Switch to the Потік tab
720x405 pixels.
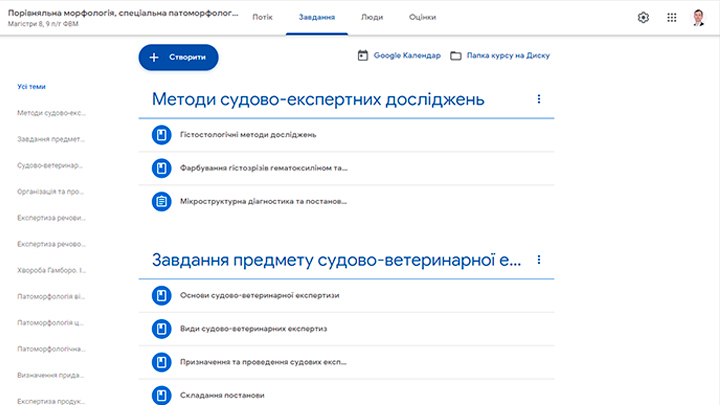tap(263, 17)
